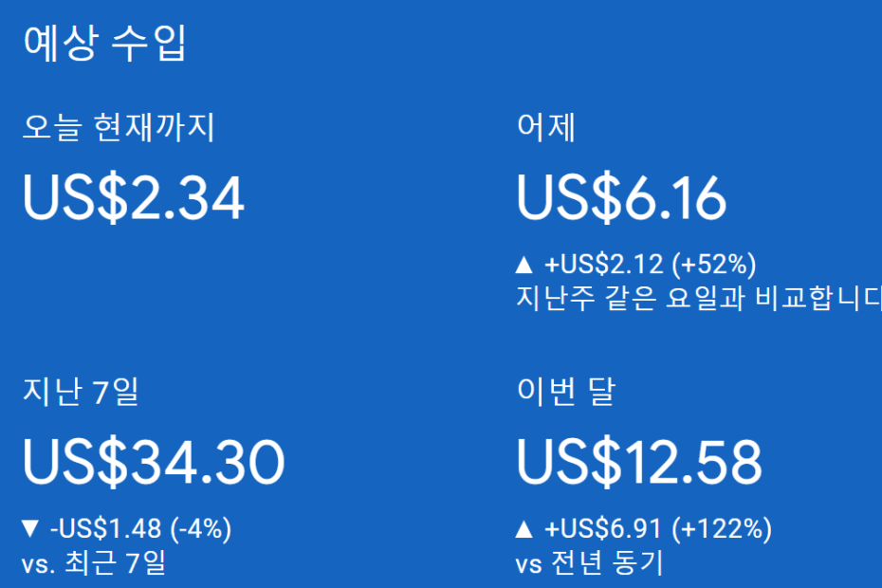Click the 지난 7일 label

[x=81, y=392]
